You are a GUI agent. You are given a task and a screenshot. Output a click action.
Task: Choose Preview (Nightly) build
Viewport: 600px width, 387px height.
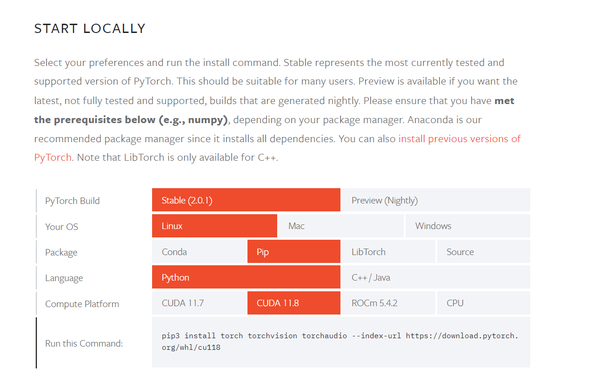[436, 200]
